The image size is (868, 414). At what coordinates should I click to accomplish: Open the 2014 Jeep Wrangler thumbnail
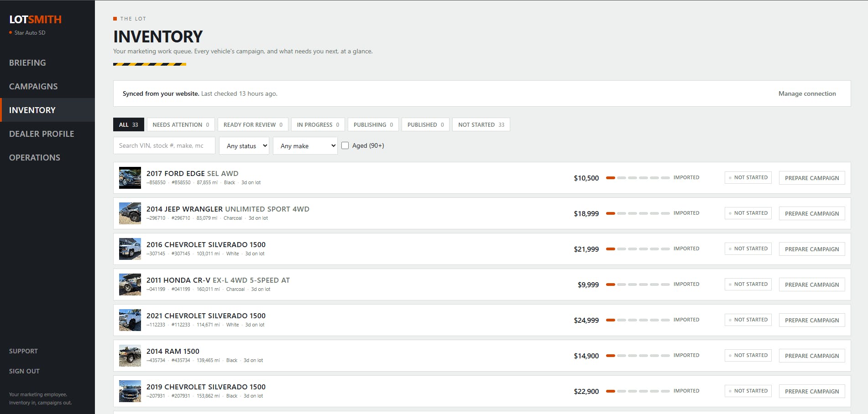[130, 213]
